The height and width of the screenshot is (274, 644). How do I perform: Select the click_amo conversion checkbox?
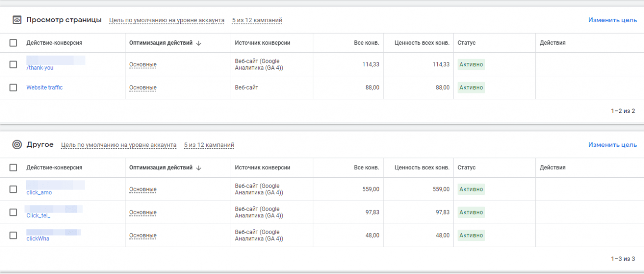coord(13,189)
